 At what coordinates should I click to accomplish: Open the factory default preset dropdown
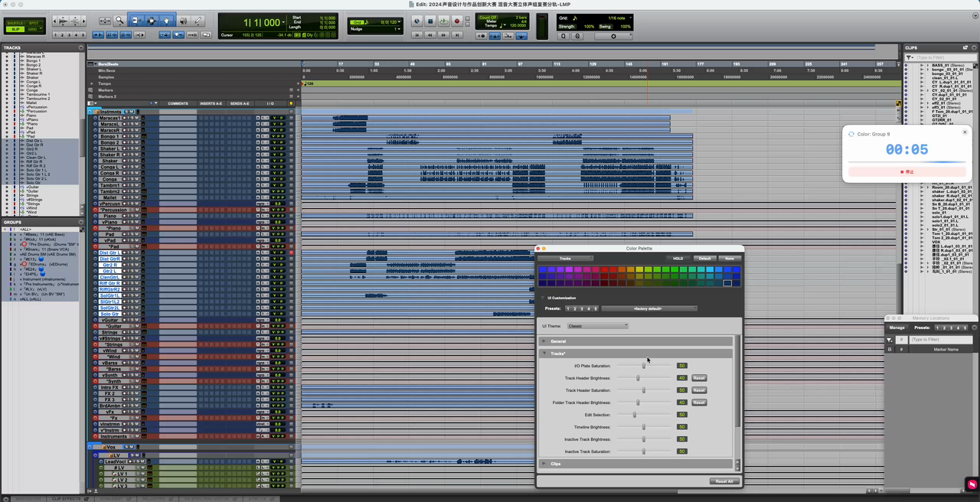point(649,308)
